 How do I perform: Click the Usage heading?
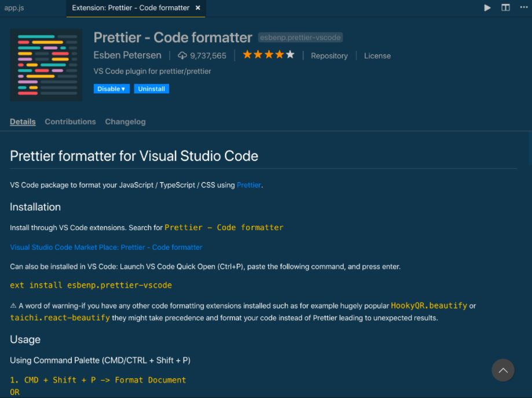pos(25,340)
